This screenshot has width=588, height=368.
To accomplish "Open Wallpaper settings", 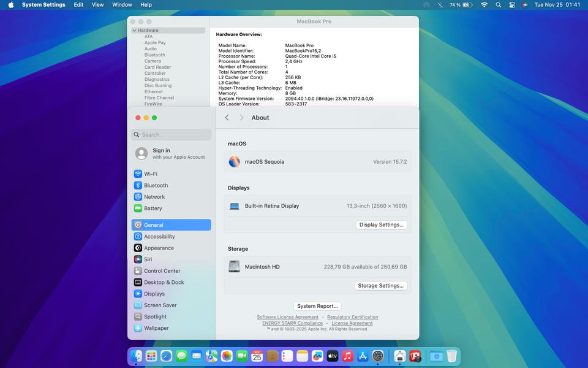I will [156, 328].
